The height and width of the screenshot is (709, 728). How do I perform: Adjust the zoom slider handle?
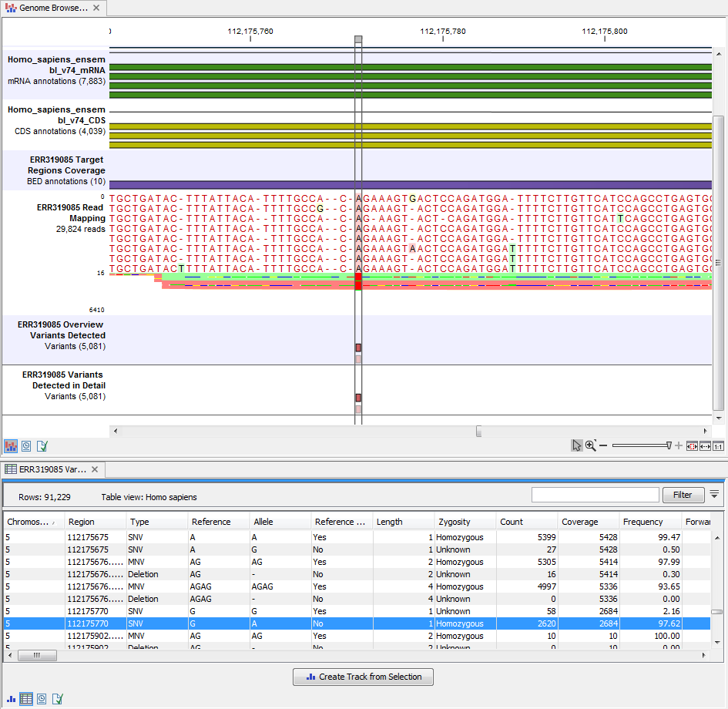pos(669,445)
